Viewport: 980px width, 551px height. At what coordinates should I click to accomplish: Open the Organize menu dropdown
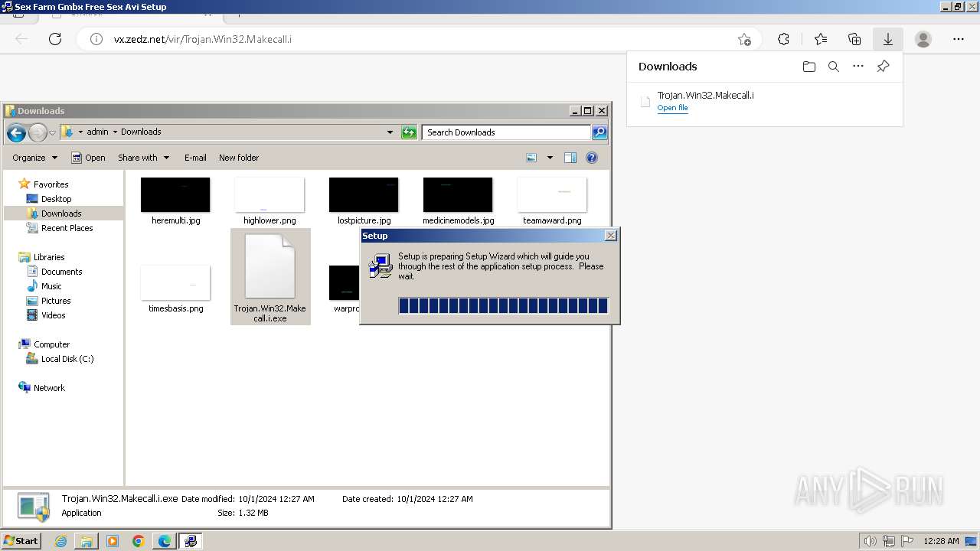[34, 158]
